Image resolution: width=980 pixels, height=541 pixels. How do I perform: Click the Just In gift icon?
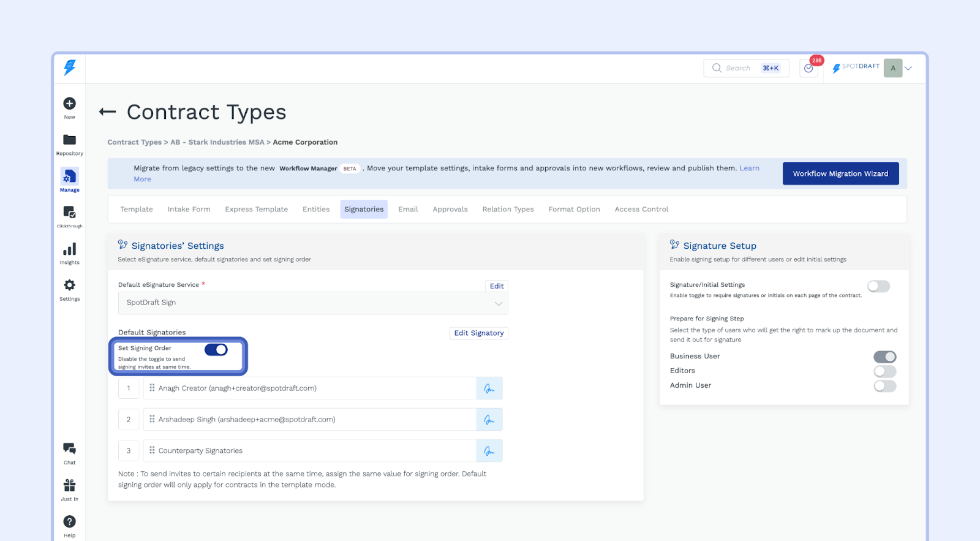click(x=70, y=486)
